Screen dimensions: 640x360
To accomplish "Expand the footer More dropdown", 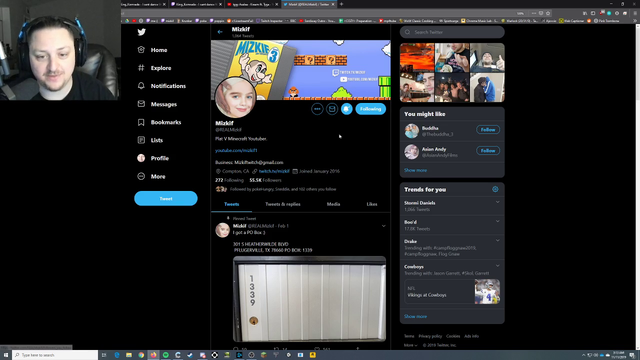I will (410, 345).
